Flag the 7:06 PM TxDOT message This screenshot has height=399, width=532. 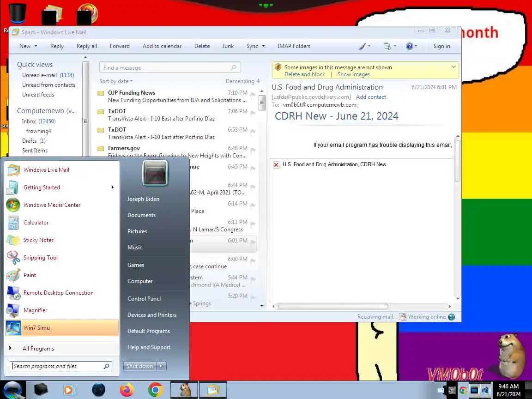(253, 113)
